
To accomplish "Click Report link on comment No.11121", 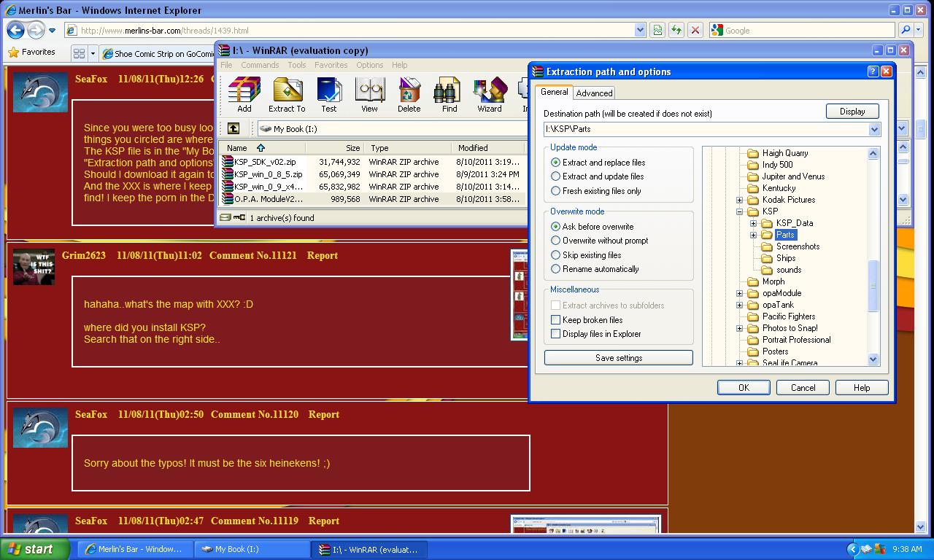I will click(322, 255).
